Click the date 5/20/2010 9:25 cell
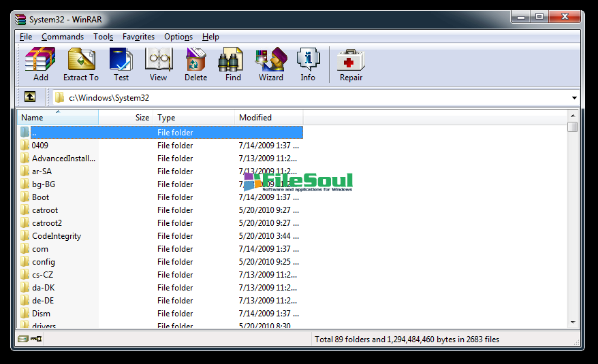 click(x=269, y=262)
